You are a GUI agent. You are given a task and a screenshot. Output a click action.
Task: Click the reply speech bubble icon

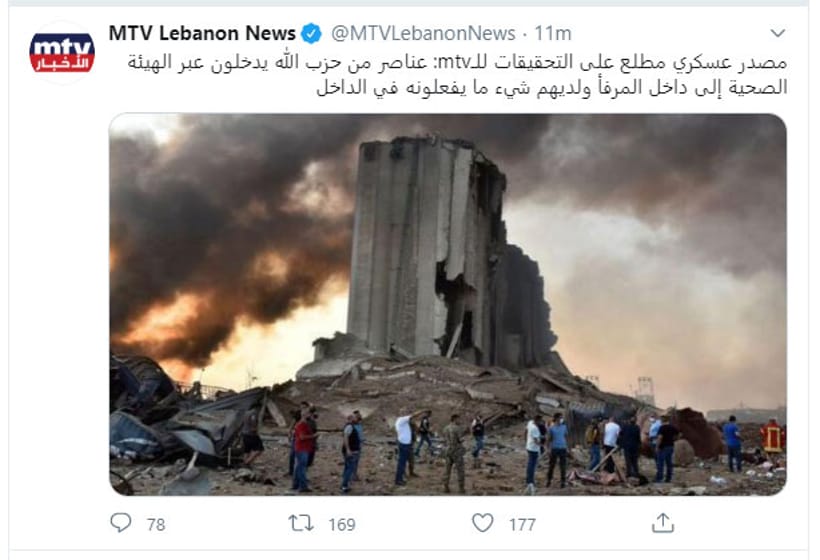pos(121,522)
